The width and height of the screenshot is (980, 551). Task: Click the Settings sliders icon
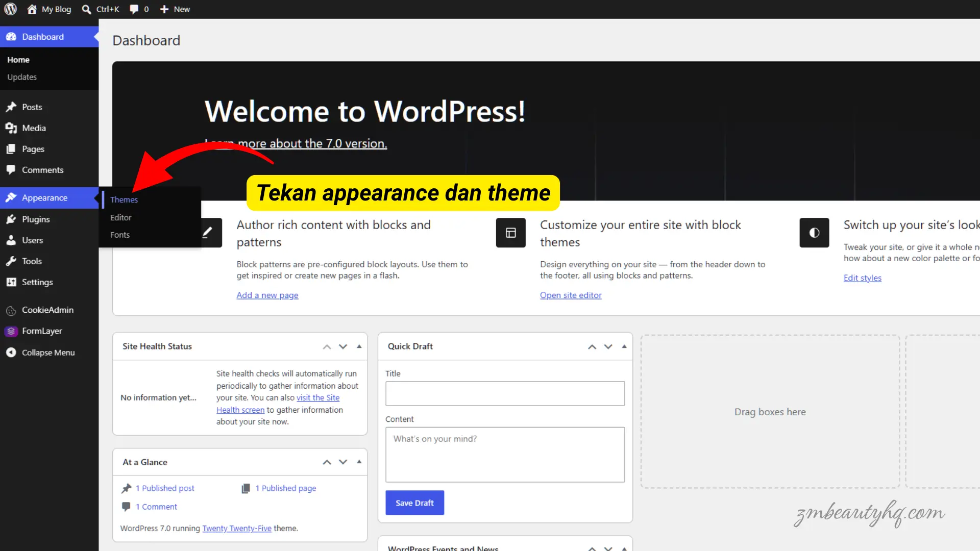[11, 282]
